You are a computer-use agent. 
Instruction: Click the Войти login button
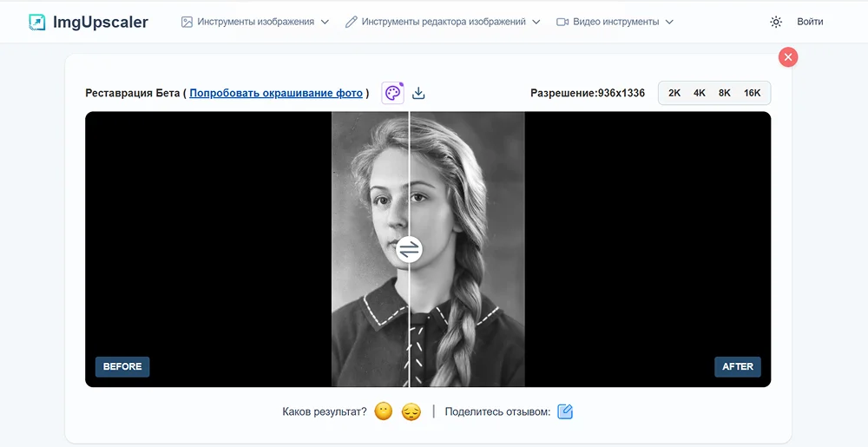pyautogui.click(x=810, y=22)
